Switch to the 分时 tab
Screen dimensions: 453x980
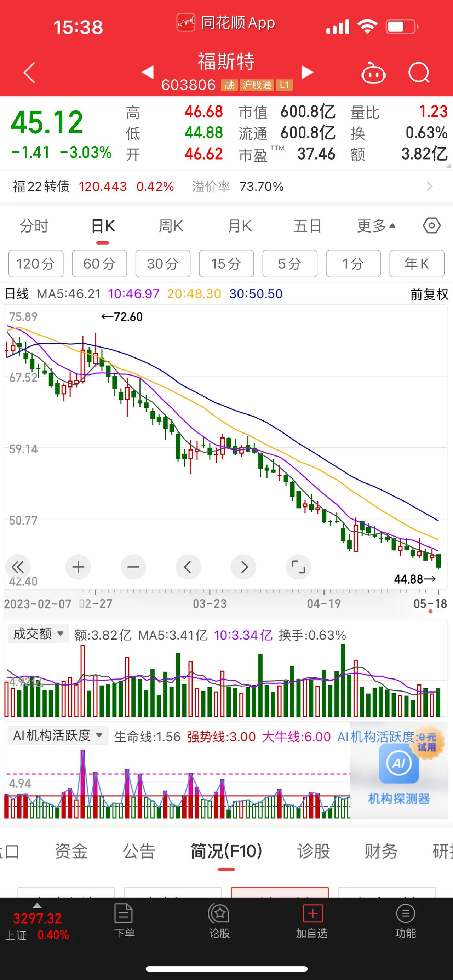34,226
